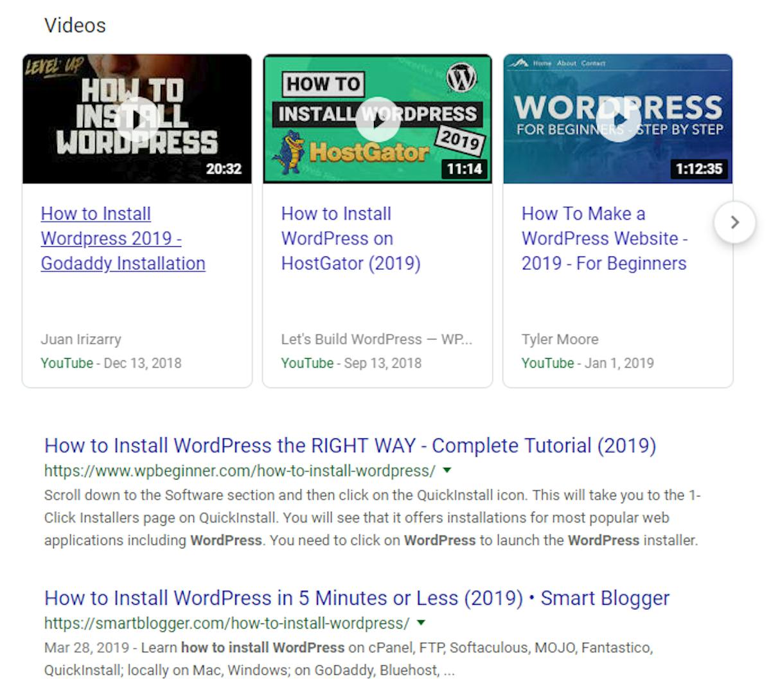
Task: Play the Godaddy WordPress installation video
Action: 137,119
